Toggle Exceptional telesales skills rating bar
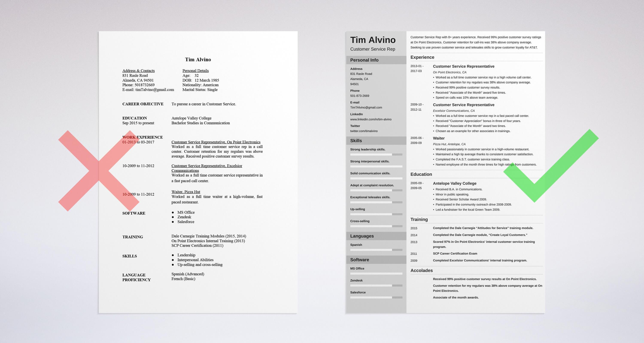Screen dimensions: 644x343 374,202
